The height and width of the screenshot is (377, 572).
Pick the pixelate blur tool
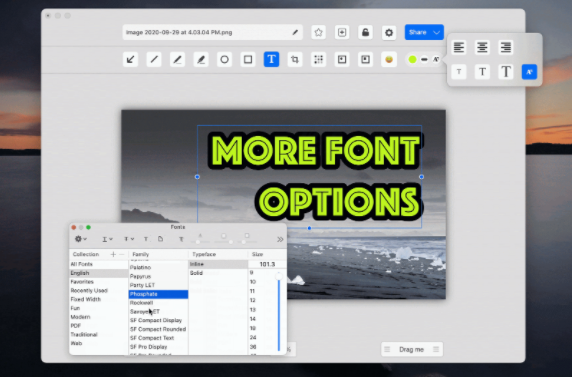[318, 59]
